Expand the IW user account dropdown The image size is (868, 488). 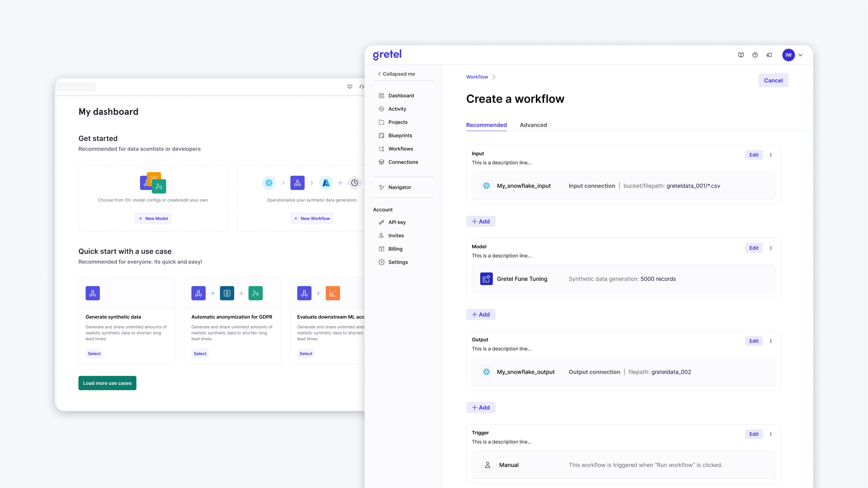click(x=800, y=55)
